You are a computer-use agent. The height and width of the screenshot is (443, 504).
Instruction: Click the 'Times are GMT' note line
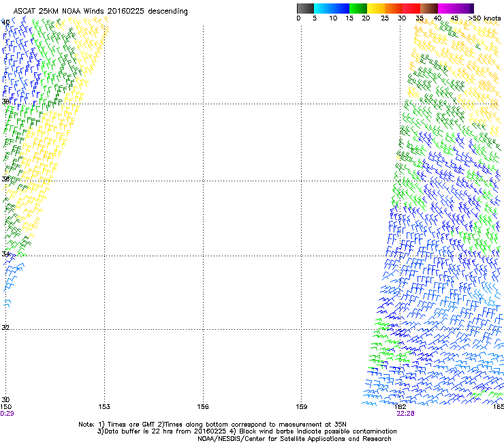(x=212, y=425)
